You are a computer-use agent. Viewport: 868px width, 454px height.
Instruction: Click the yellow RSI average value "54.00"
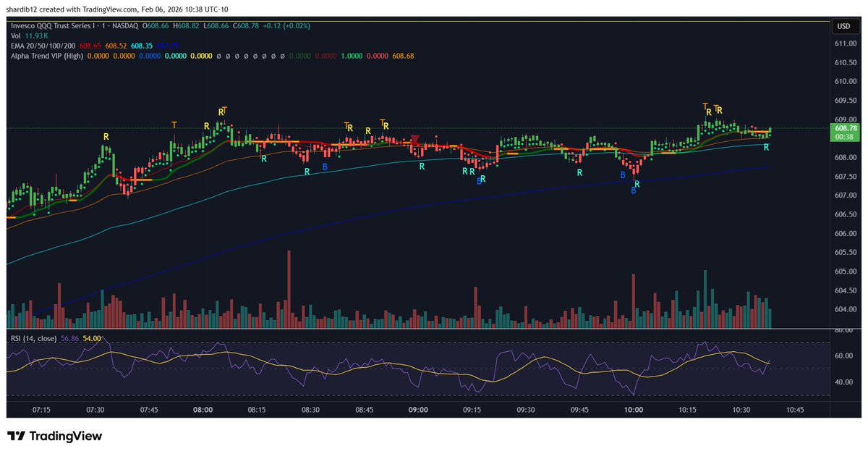(92, 338)
